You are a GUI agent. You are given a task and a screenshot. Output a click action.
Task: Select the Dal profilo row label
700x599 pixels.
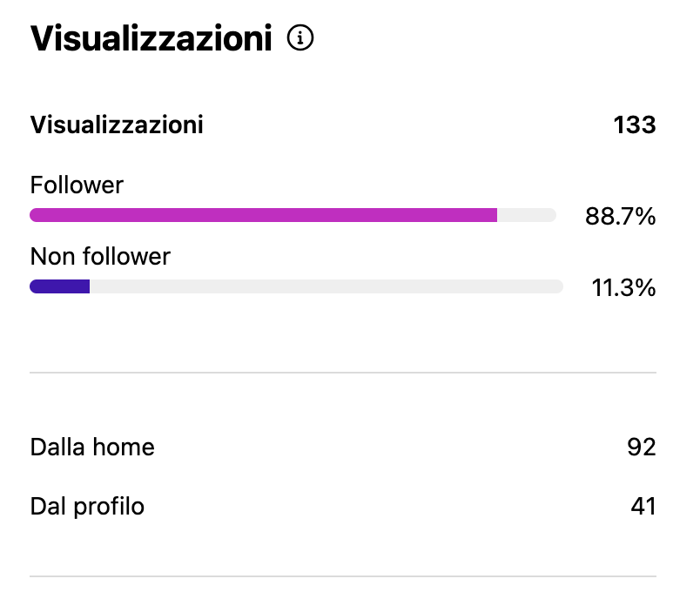tap(87, 506)
